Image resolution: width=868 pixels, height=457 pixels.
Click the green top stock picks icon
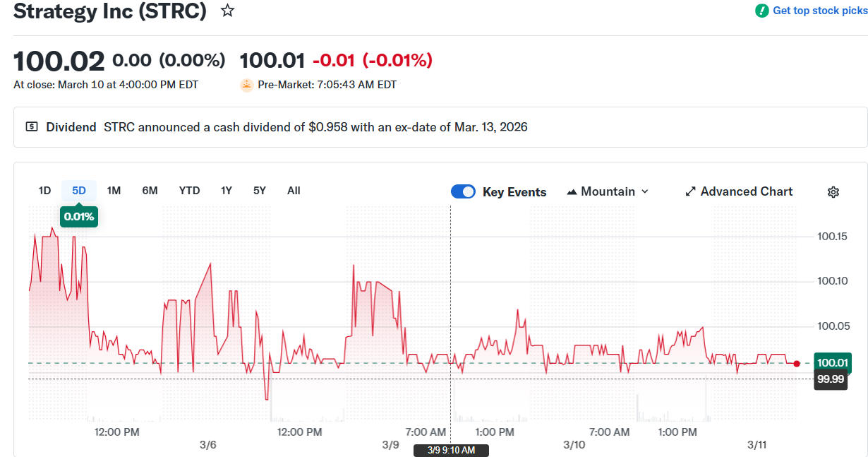coord(761,11)
